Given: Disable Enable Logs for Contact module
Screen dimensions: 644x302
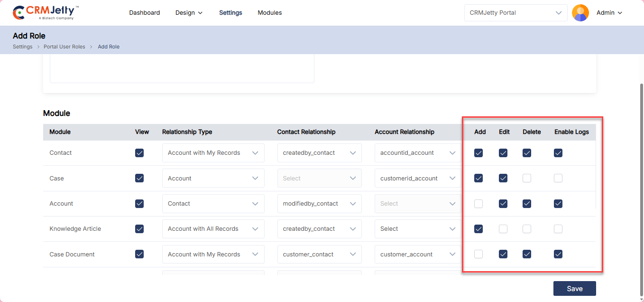Looking at the screenshot, I should [x=558, y=153].
